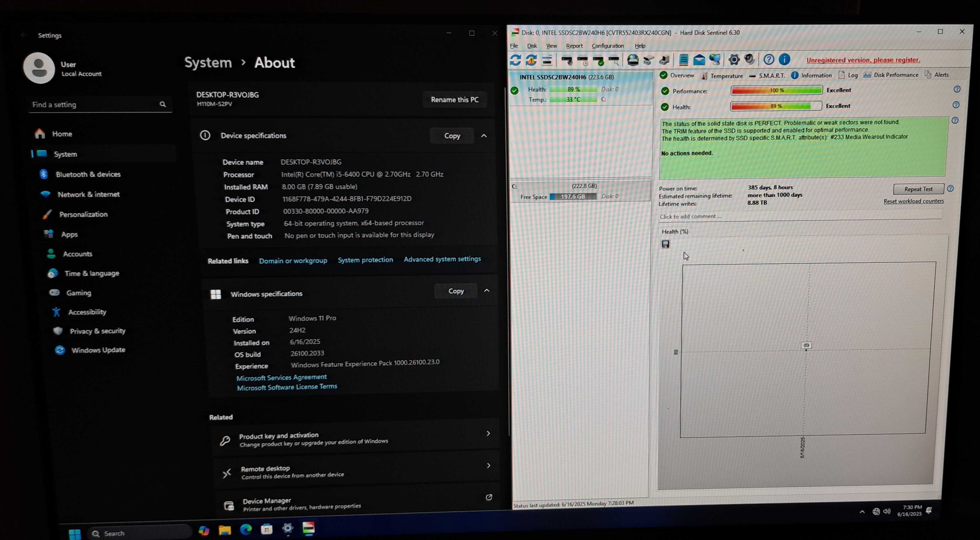Collapse the Device specifications section
Screen dimensions: 980x540
click(x=484, y=136)
